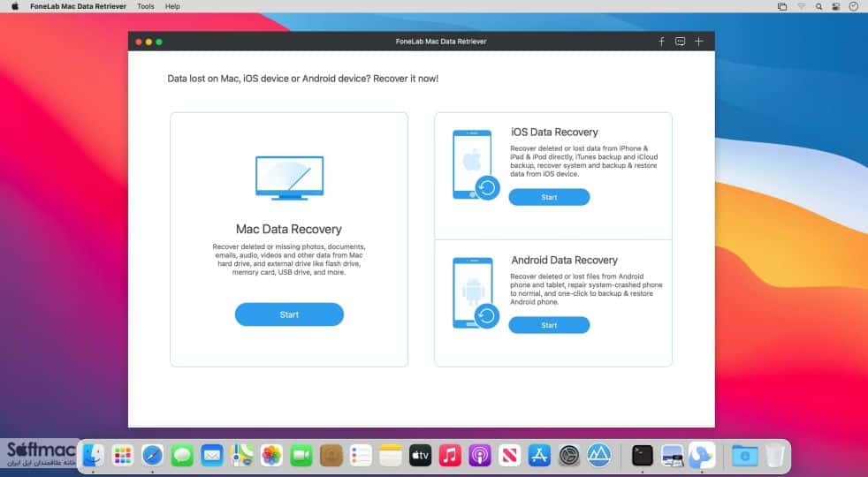
Task: Open Control Center in menu bar
Action: (x=836, y=7)
